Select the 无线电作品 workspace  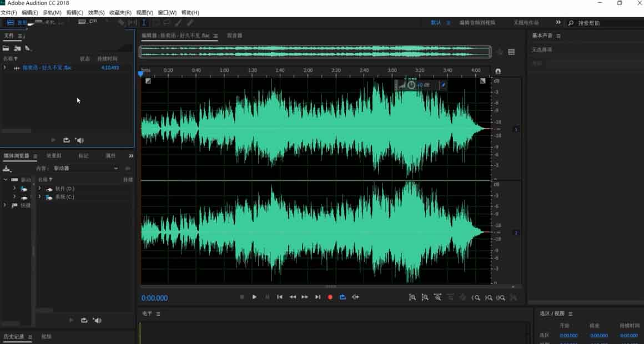click(x=526, y=23)
